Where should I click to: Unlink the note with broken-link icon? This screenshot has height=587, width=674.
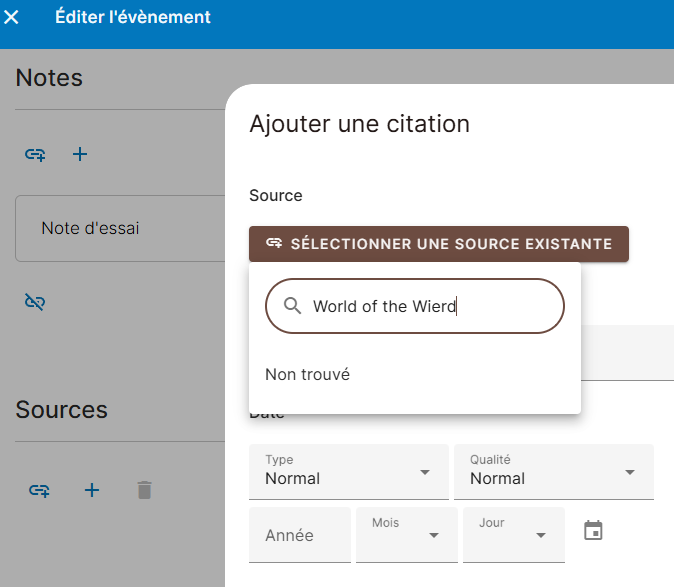click(x=36, y=301)
